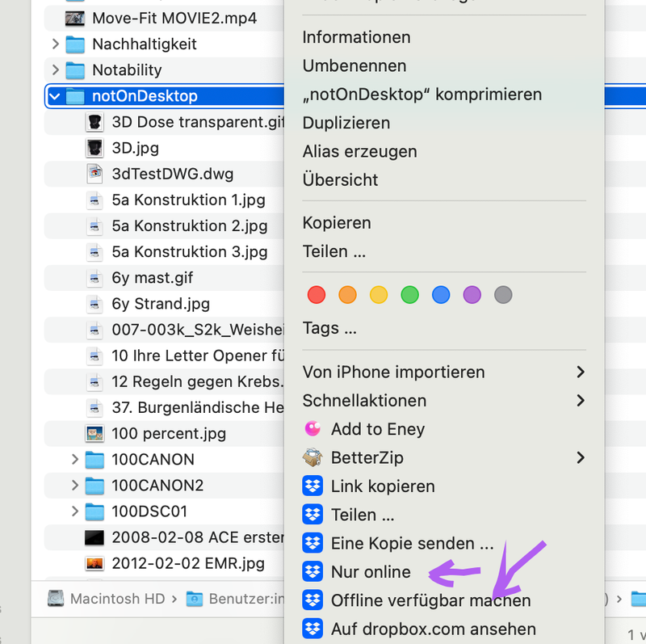This screenshot has height=644, width=646.
Task: Choose Informationen from context menu
Action: (x=356, y=37)
